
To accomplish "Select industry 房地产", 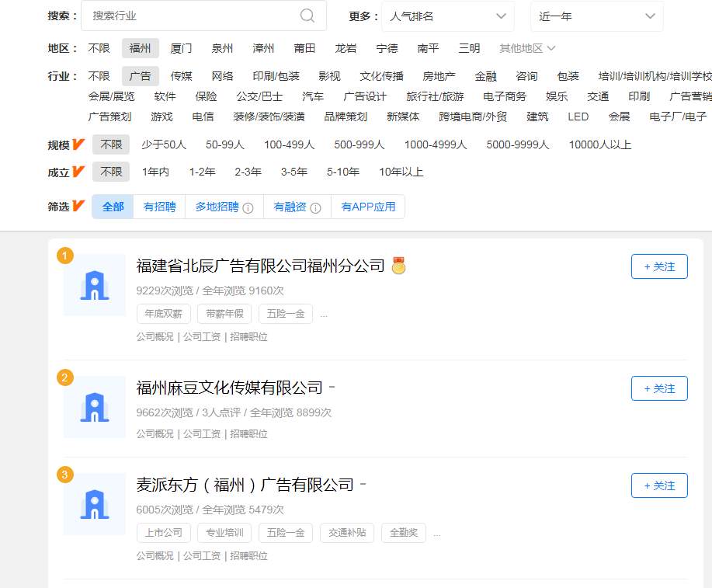I will click(439, 76).
